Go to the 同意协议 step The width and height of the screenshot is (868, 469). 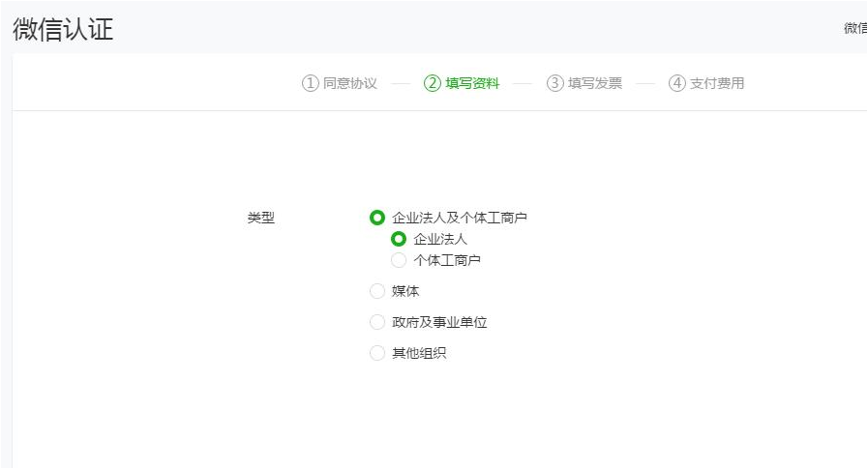coord(350,83)
